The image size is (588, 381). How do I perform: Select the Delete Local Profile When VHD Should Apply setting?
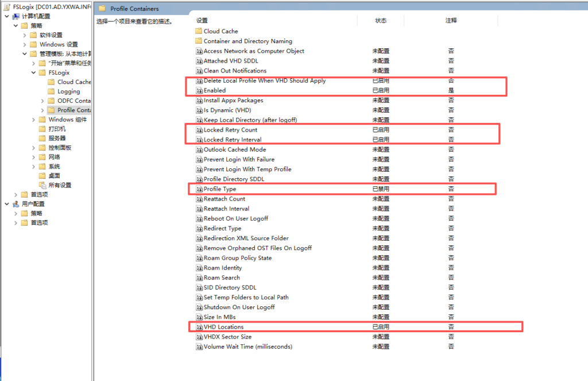[x=264, y=80]
